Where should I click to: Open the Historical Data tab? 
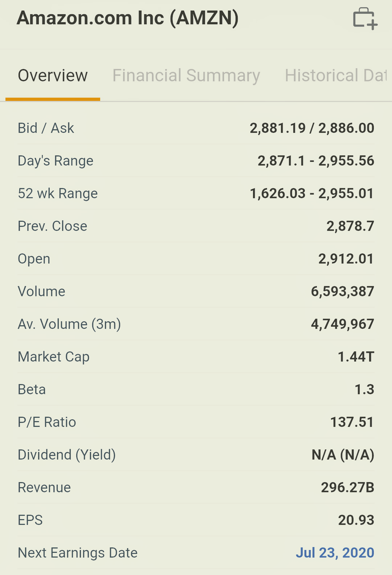pos(336,76)
